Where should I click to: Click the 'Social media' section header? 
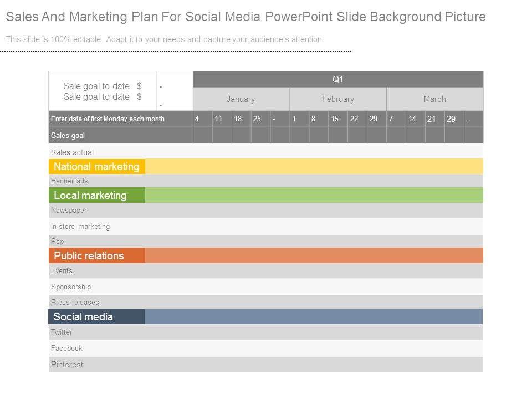96,316
